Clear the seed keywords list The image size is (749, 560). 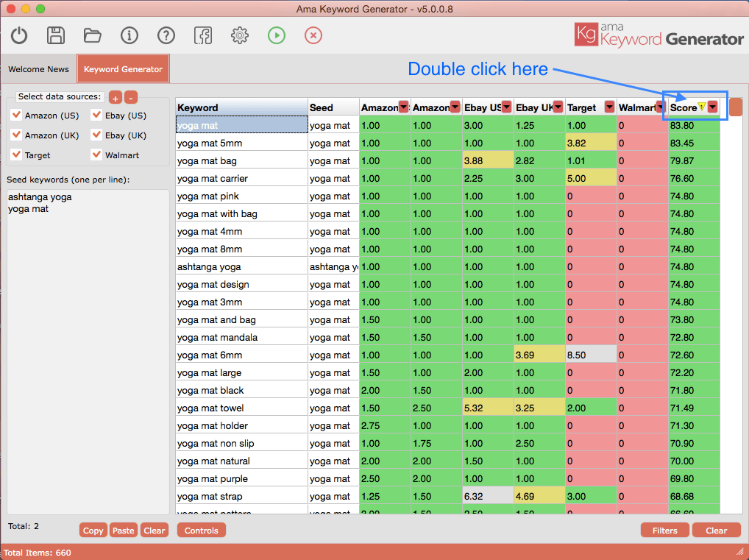point(155,531)
